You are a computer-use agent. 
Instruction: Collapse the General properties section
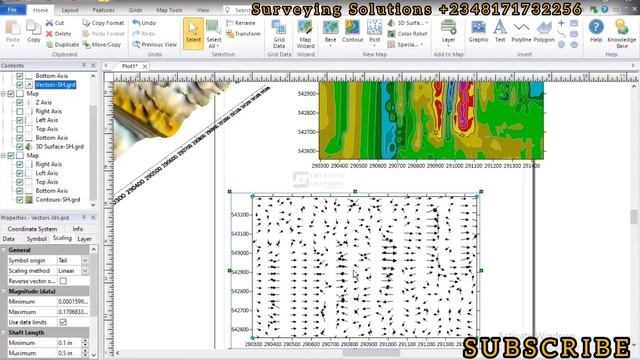(x=4, y=250)
